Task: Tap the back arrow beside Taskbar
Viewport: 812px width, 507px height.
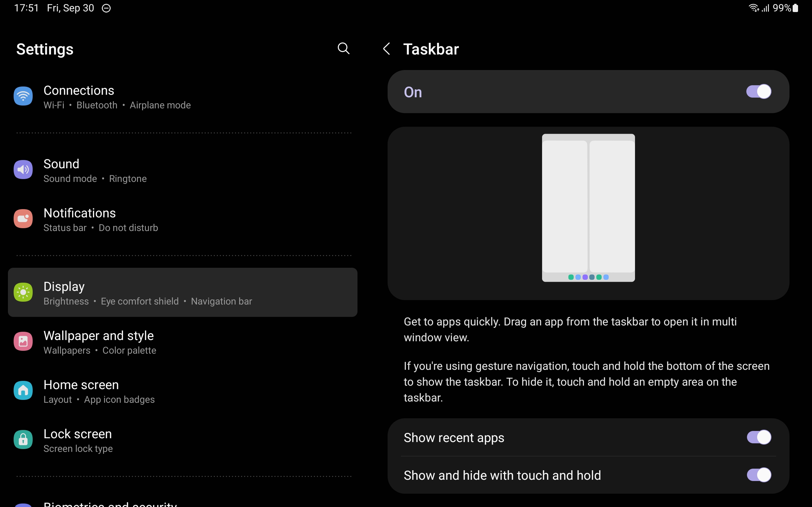Action: pyautogui.click(x=387, y=49)
